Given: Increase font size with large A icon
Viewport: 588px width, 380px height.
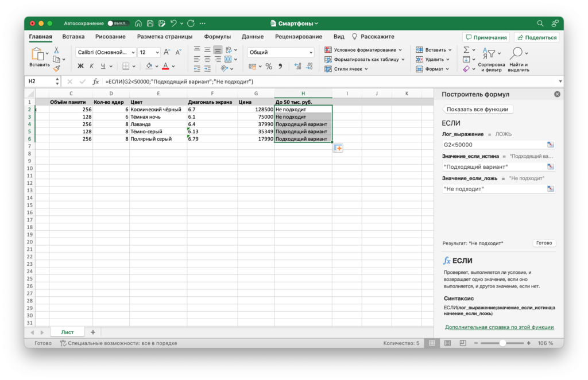Looking at the screenshot, I should tap(167, 52).
